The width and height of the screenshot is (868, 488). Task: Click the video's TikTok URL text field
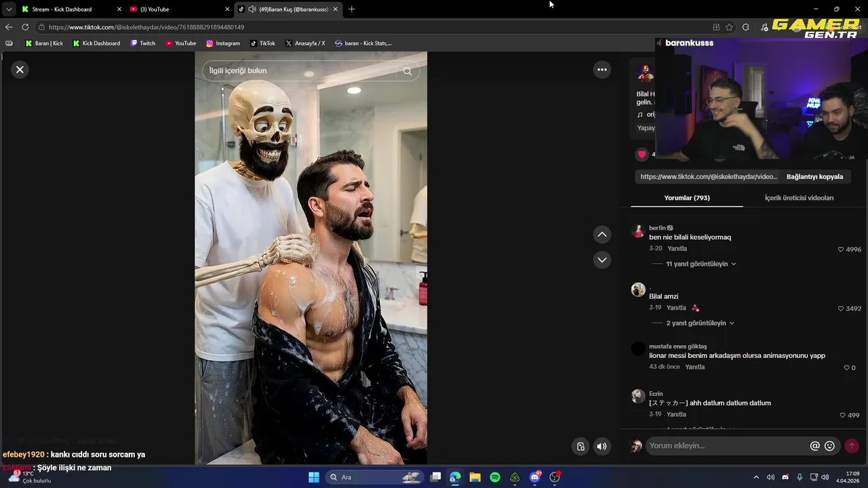pos(709,177)
